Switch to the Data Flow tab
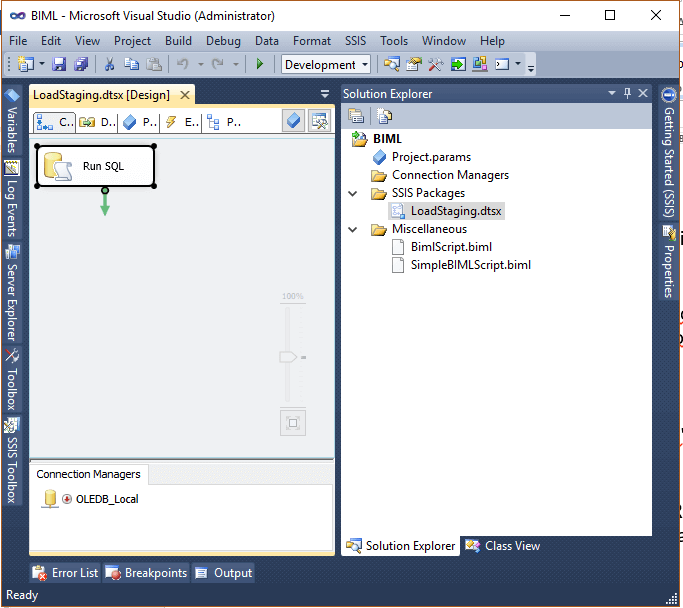The height and width of the screenshot is (608, 683). tap(98, 122)
